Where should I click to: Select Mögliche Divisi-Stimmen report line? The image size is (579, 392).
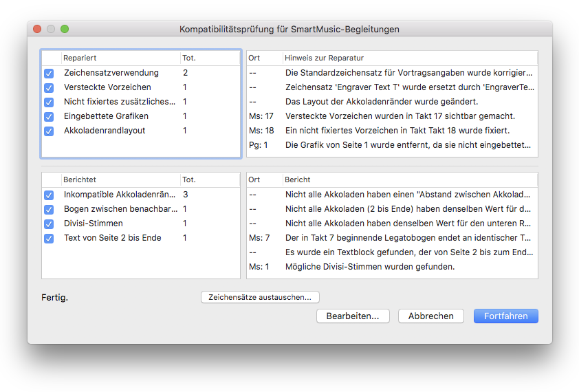(370, 267)
